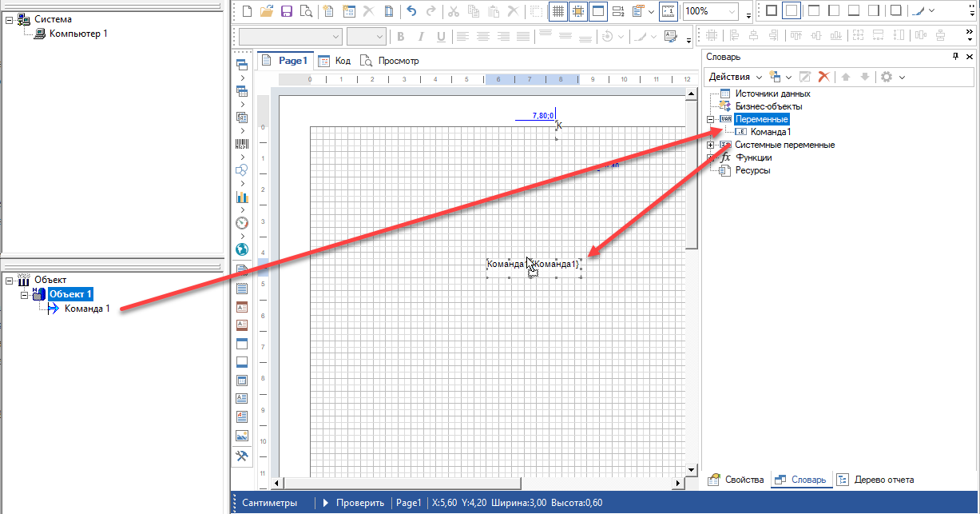Open the font size dropdown
This screenshot has width=980, height=514.
point(379,36)
